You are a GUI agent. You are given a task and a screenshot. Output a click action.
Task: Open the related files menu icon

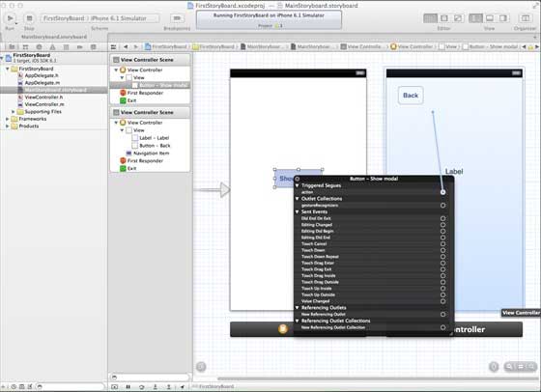pyautogui.click(x=114, y=47)
